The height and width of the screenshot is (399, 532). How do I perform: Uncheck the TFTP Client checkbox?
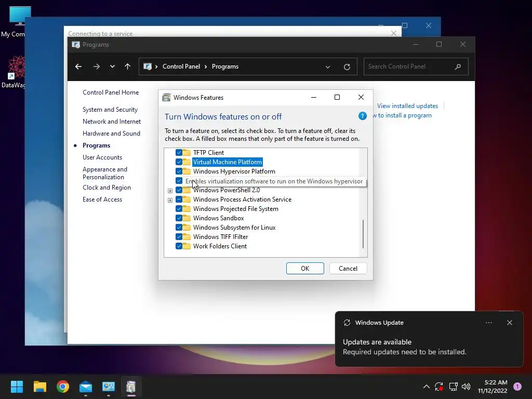179,153
